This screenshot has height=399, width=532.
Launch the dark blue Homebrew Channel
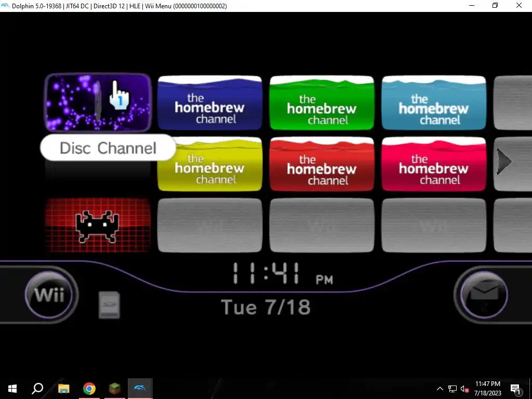pyautogui.click(x=210, y=103)
